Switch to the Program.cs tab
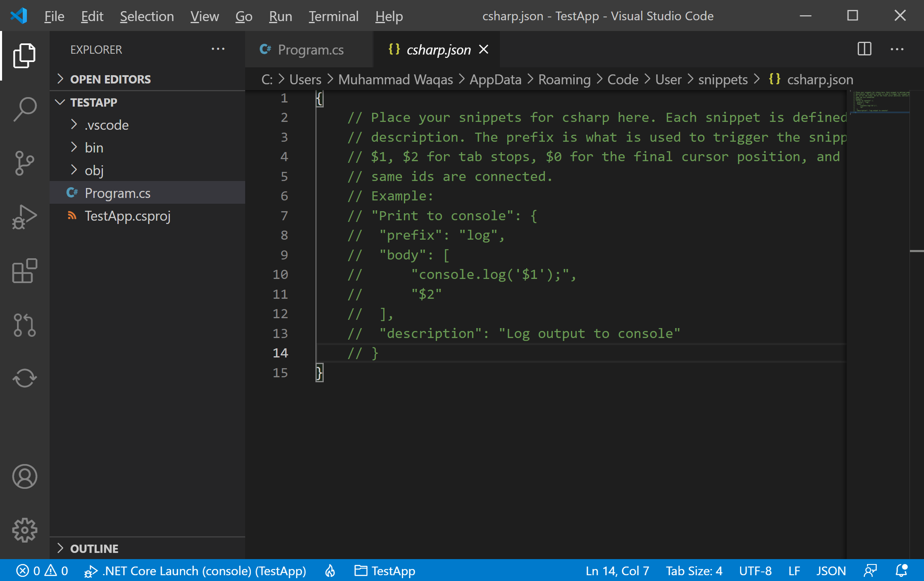This screenshot has height=581, width=924. coord(310,50)
